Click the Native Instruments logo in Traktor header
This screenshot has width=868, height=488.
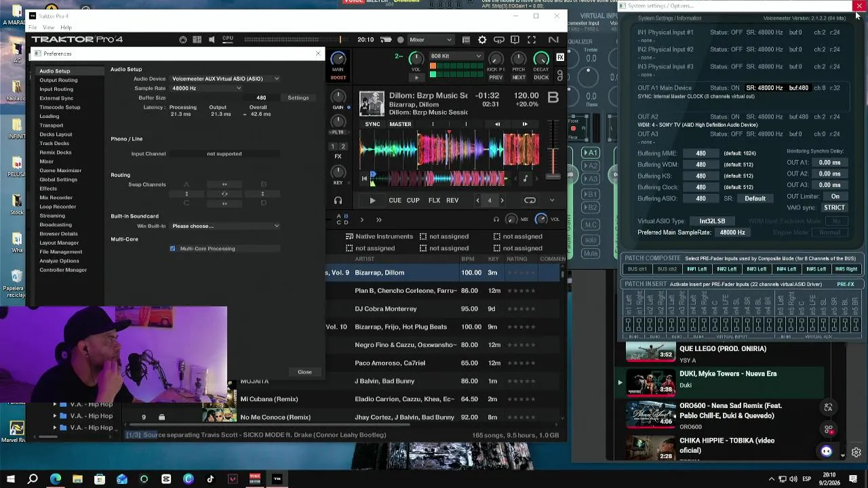point(553,40)
